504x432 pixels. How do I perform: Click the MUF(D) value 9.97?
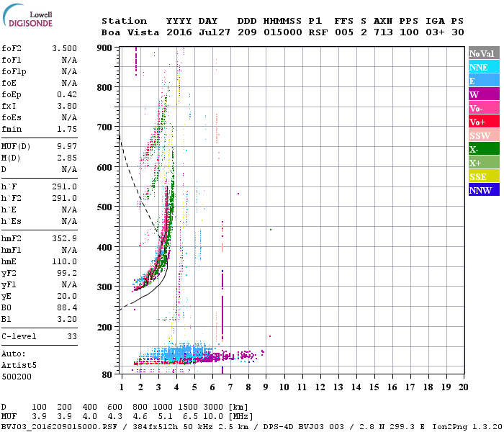(67, 147)
